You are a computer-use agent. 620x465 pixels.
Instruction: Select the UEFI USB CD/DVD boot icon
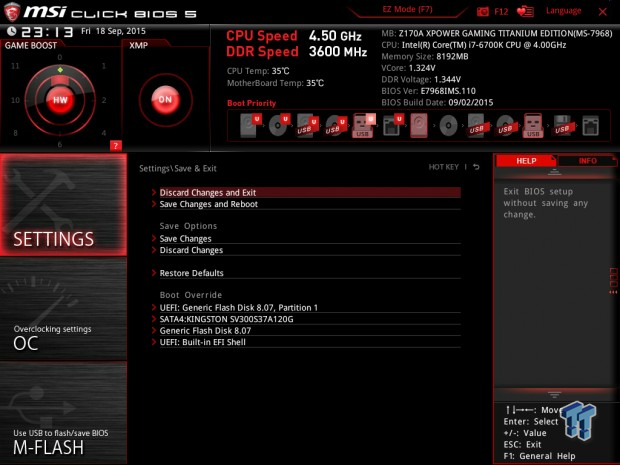point(336,126)
